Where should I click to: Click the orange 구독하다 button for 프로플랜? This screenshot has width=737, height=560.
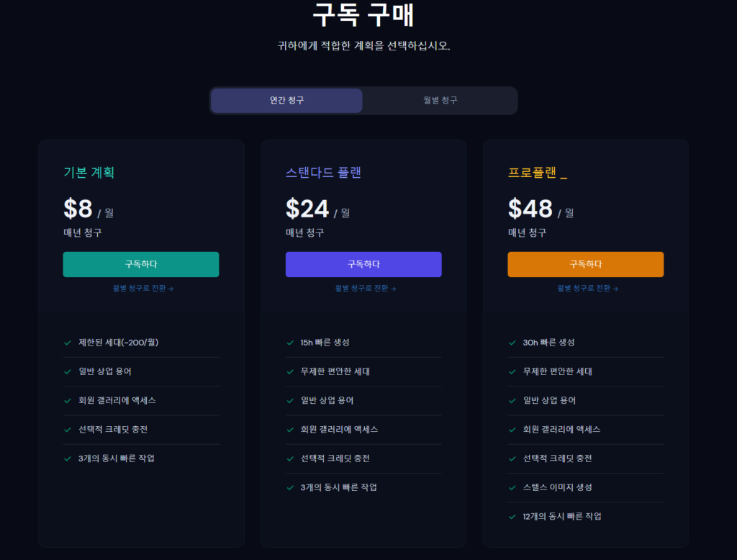tap(586, 264)
